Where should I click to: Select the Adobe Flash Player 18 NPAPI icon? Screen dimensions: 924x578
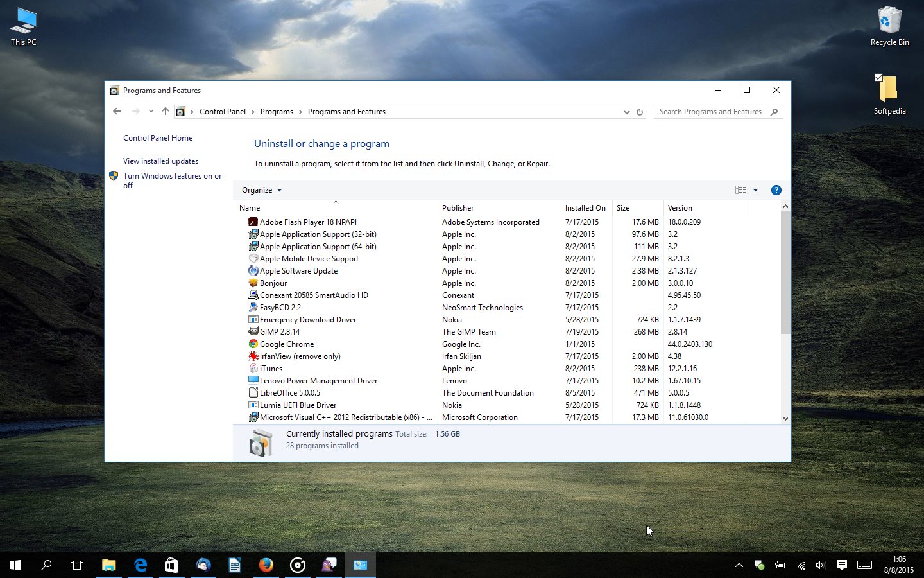[253, 222]
